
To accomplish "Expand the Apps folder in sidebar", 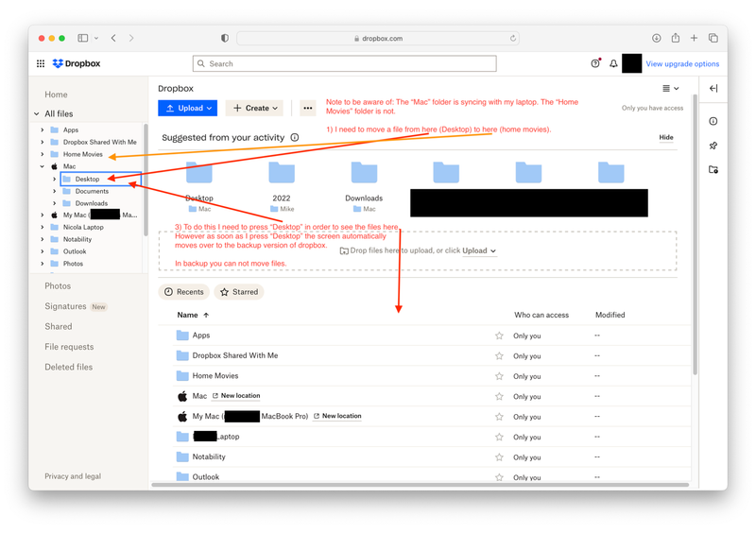I will 43,129.
